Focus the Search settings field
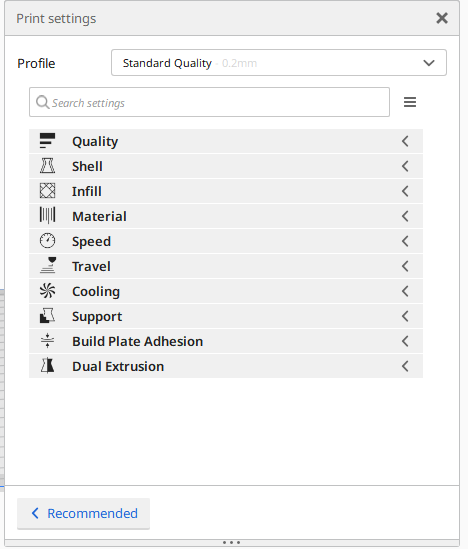The image size is (468, 549). click(x=209, y=102)
